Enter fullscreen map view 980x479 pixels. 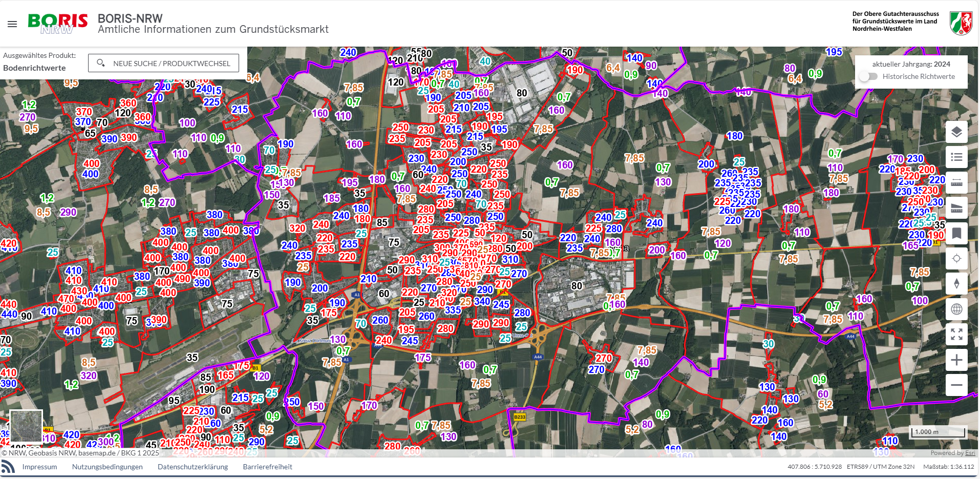point(956,335)
